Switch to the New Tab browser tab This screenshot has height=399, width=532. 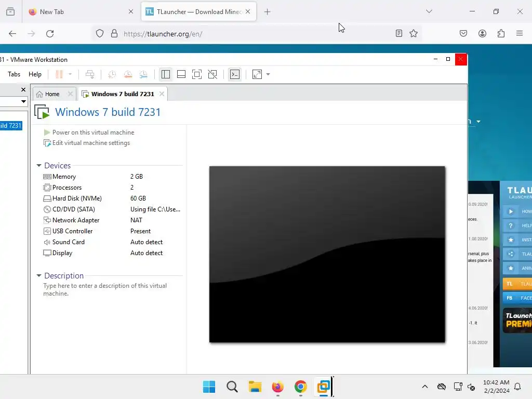81,11
